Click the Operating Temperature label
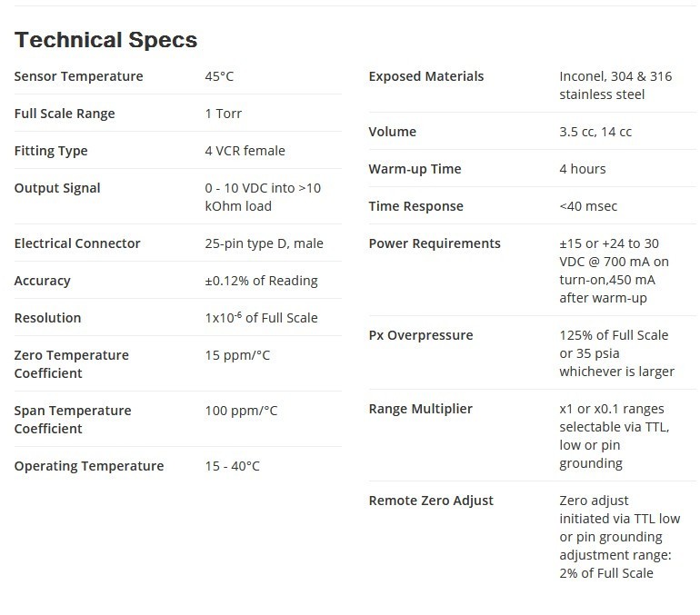700x615 pixels. point(89,466)
